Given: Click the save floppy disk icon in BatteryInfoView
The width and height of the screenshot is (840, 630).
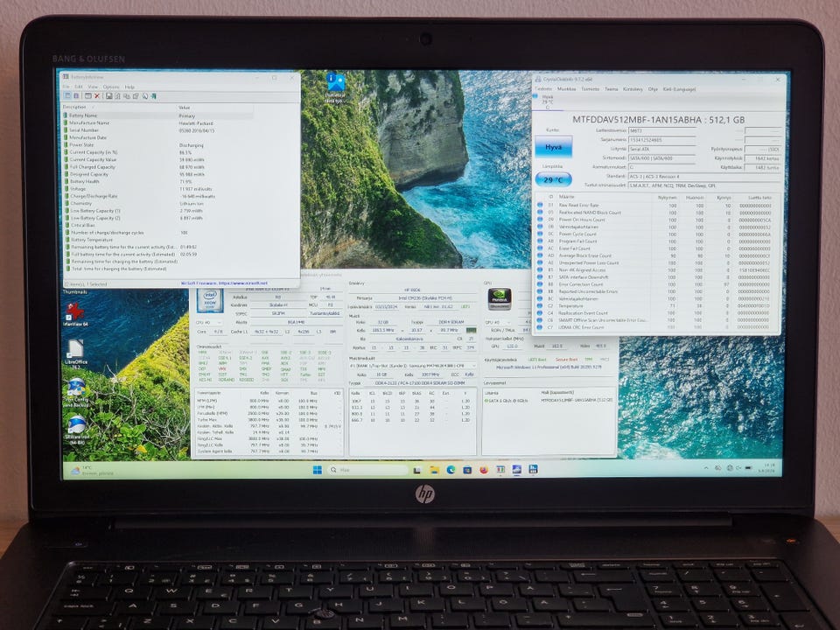Looking at the screenshot, I should 108,96.
